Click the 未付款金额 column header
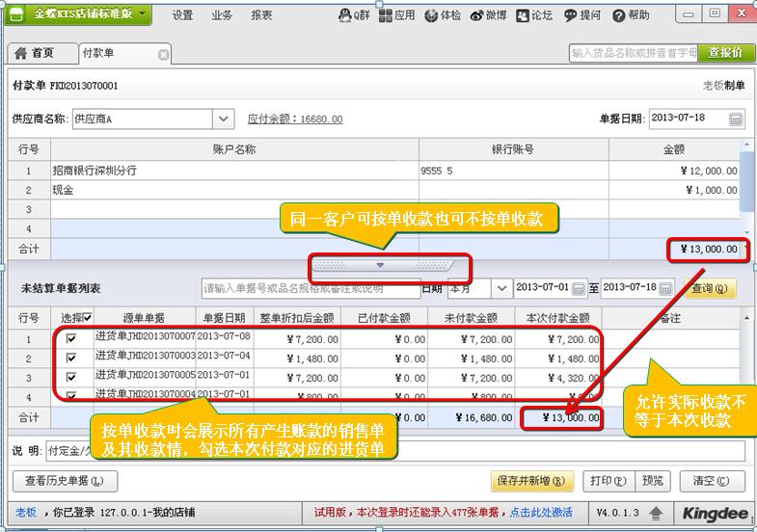This screenshot has width=757, height=532. pyautogui.click(x=471, y=318)
